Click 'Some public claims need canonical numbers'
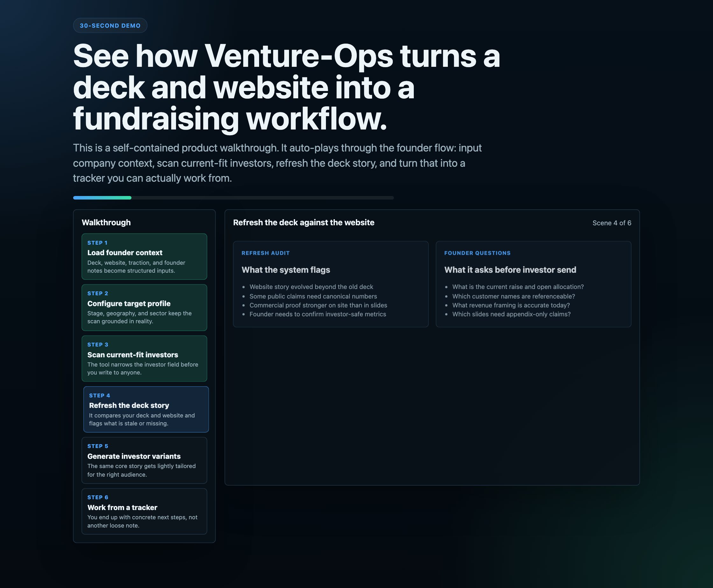 (x=313, y=296)
